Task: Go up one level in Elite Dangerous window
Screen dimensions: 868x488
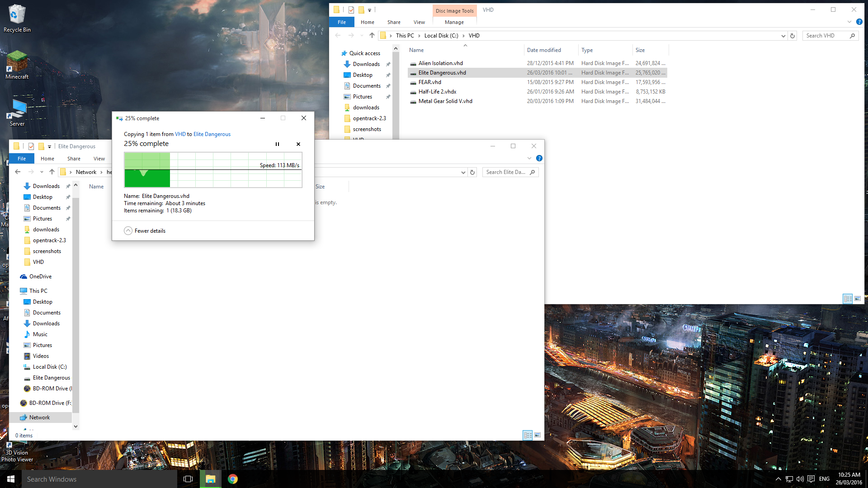Action: pyautogui.click(x=52, y=172)
